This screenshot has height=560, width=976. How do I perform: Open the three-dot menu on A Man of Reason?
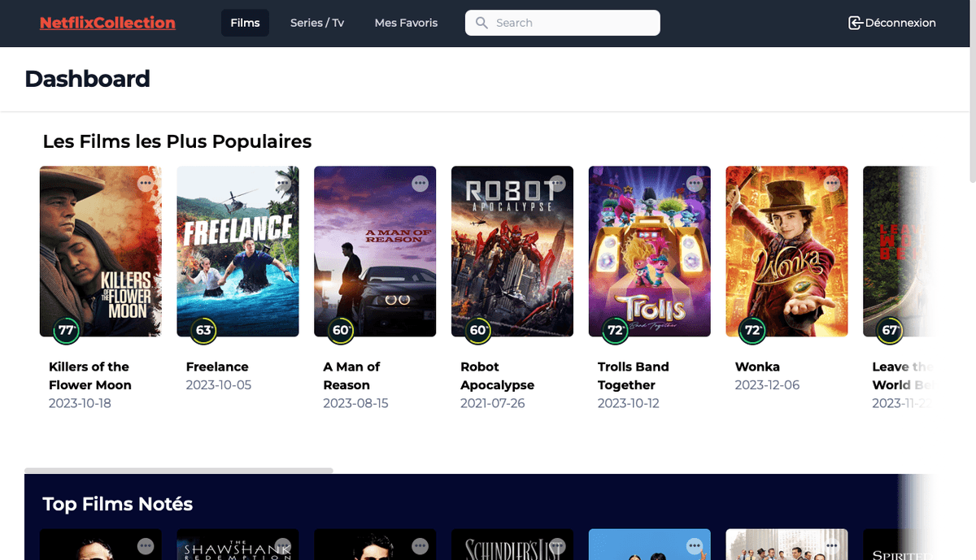pos(420,184)
